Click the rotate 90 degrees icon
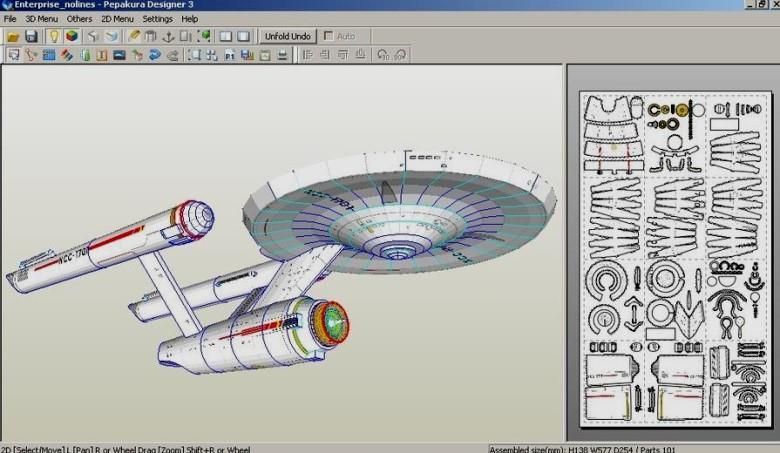Viewport: 780px width, 453px height. coord(400,55)
